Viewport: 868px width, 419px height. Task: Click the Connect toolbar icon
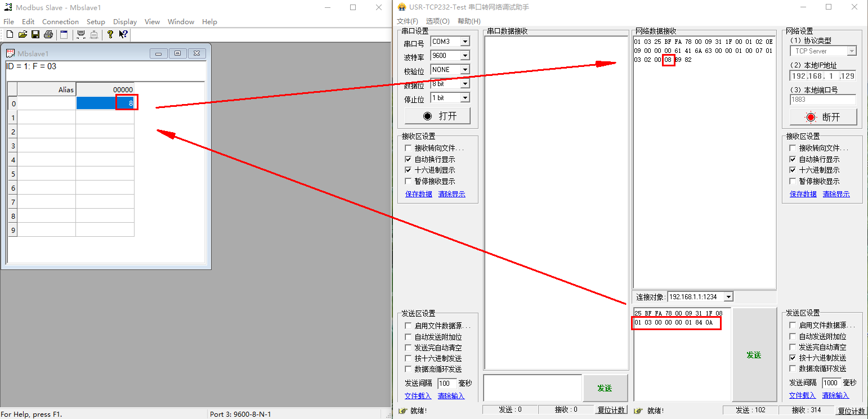pyautogui.click(x=81, y=34)
